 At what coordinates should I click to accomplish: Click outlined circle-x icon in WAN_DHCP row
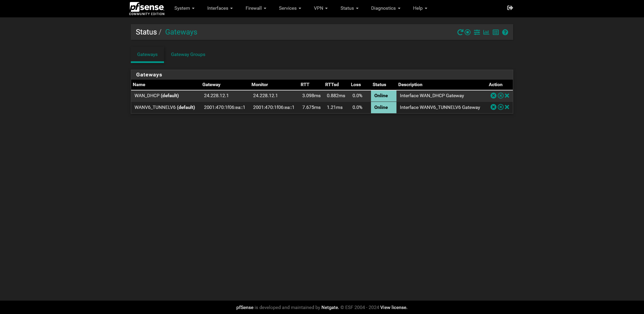[500, 96]
